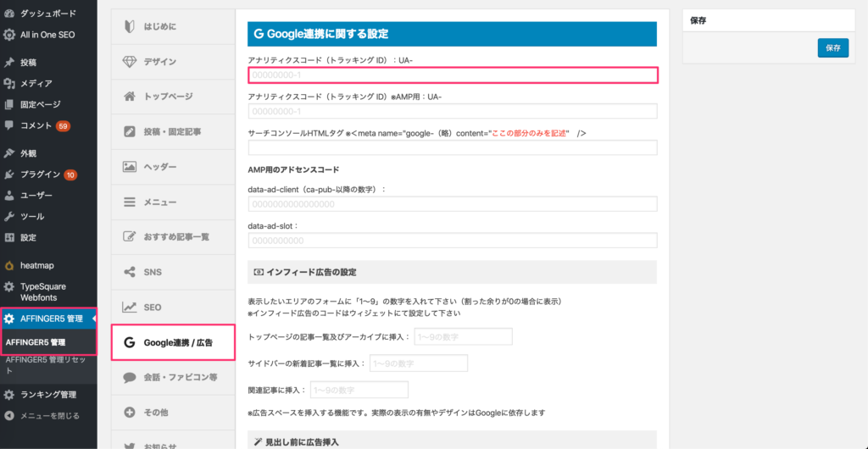
Task: Click the beginner mark icon beside はじめに
Action: (129, 26)
